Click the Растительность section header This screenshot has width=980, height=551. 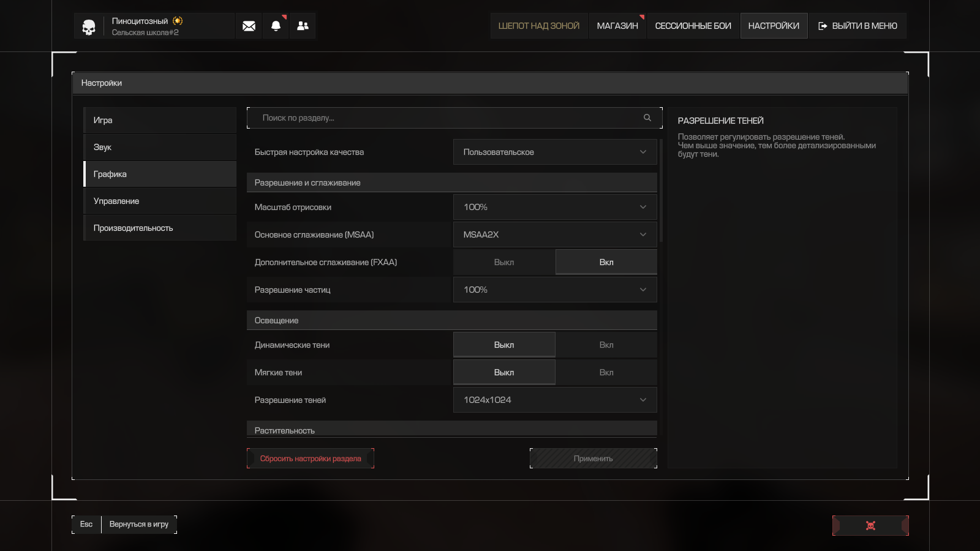point(452,429)
